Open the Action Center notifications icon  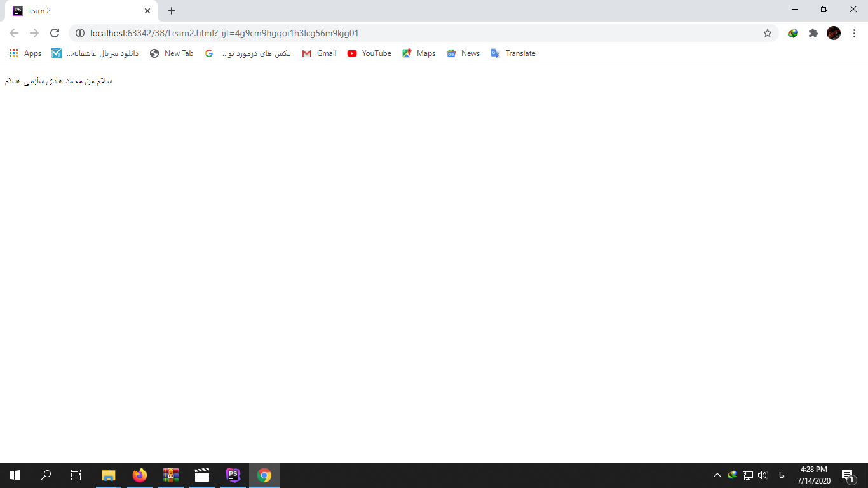pyautogui.click(x=848, y=475)
